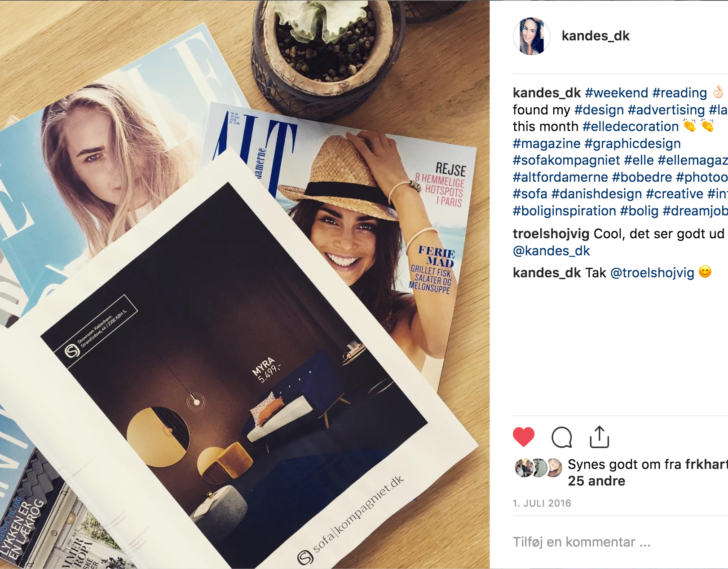This screenshot has height=569, width=728.
Task: Click the magazine photo of the post
Action: coord(245,284)
